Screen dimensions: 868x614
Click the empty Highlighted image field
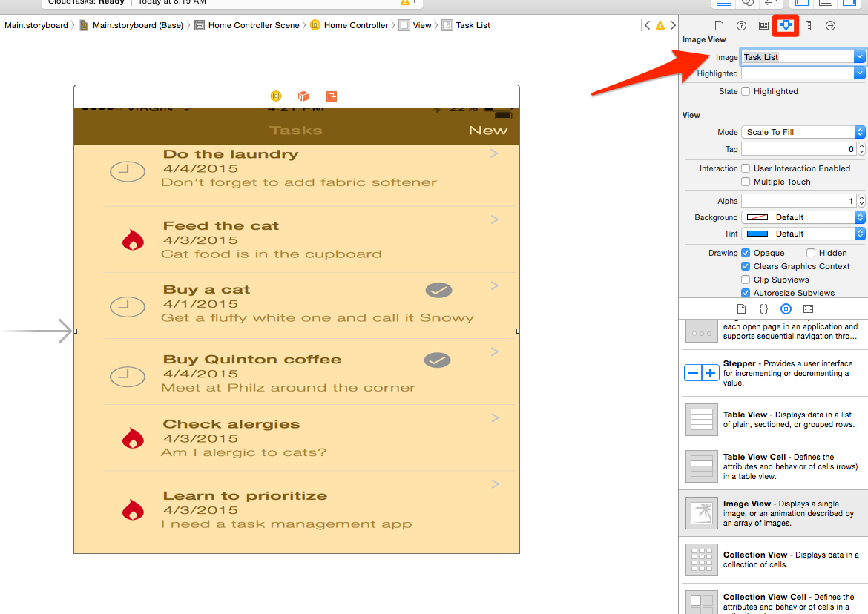pyautogui.click(x=798, y=73)
